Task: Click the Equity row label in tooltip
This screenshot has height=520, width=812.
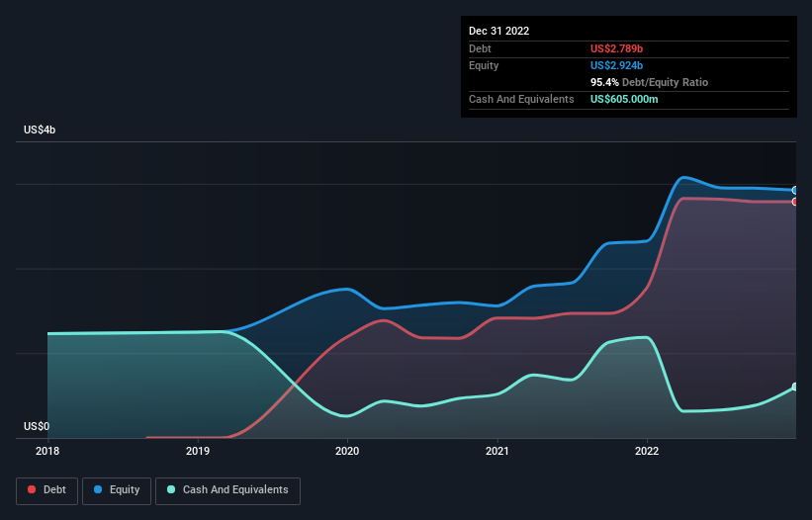Action: click(x=484, y=65)
